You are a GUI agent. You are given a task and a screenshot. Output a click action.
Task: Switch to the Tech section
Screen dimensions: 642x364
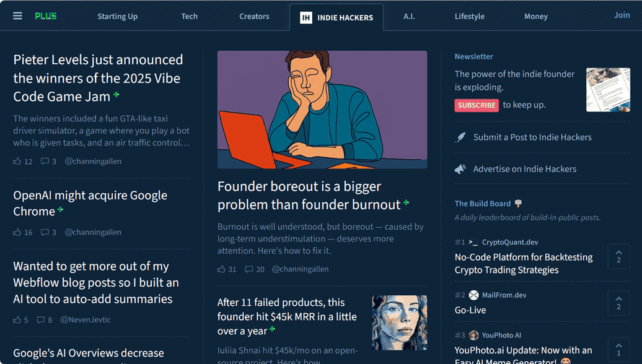[x=189, y=16]
